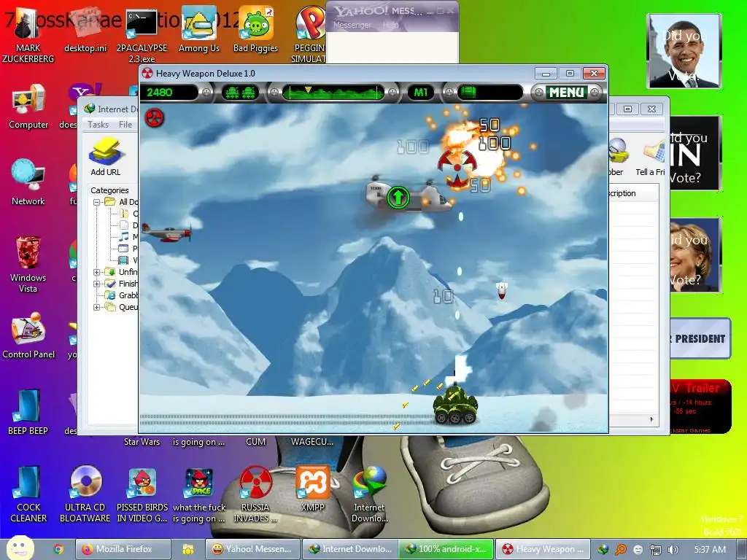Image resolution: width=747 pixels, height=560 pixels.
Task: Open File menu in Internet Download Manager
Action: (x=125, y=124)
